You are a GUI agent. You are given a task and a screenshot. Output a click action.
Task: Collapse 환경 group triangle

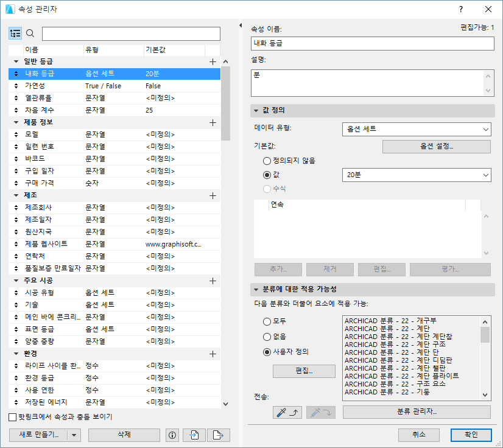[16, 354]
